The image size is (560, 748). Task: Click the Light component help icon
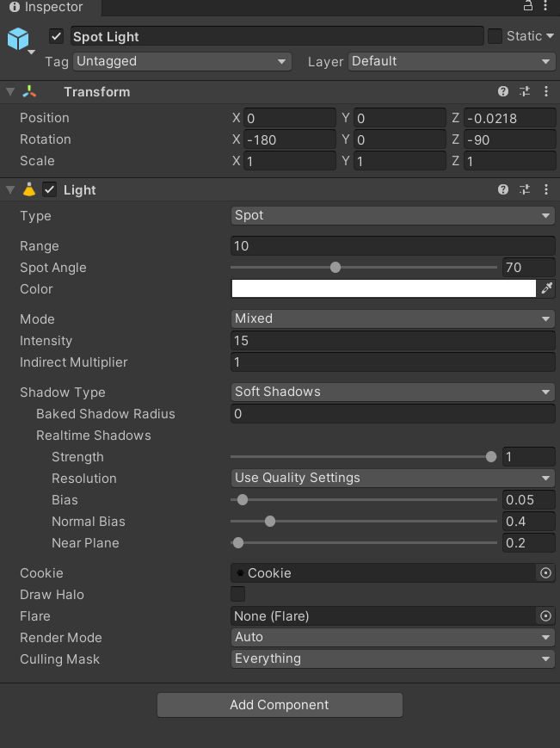503,189
